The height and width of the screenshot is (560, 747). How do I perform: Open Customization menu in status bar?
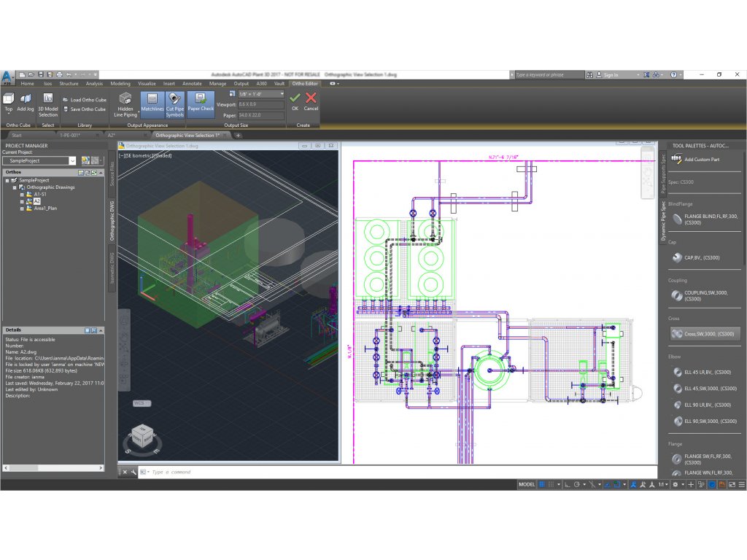point(741,485)
